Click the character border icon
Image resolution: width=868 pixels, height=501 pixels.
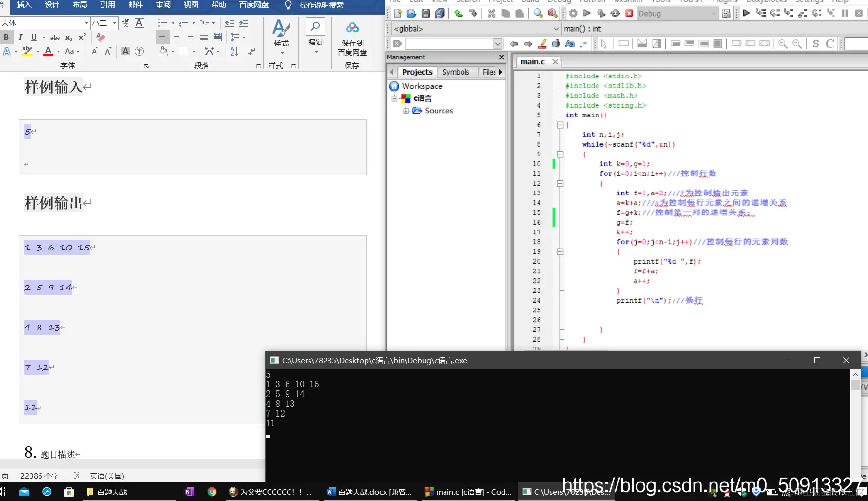coord(139,23)
